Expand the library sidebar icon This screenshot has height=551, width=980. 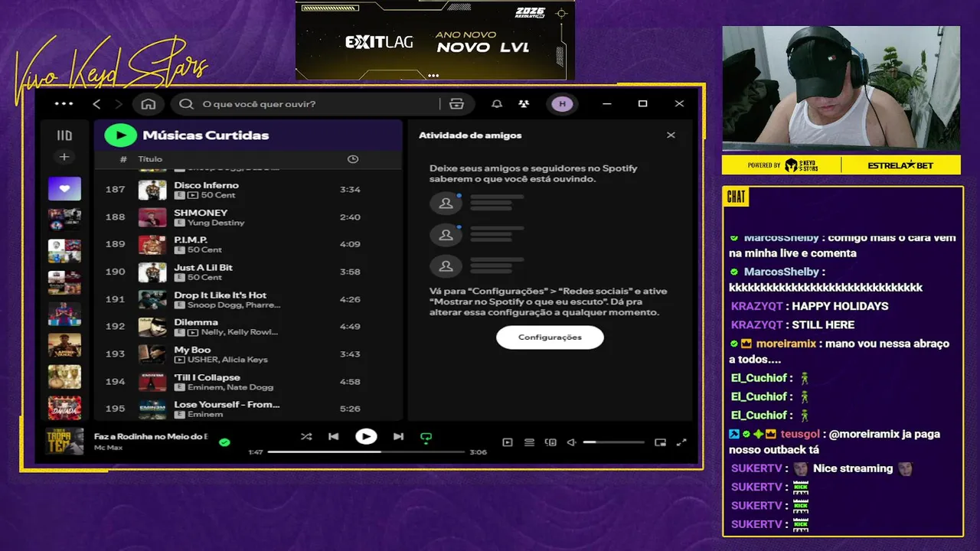pos(64,135)
